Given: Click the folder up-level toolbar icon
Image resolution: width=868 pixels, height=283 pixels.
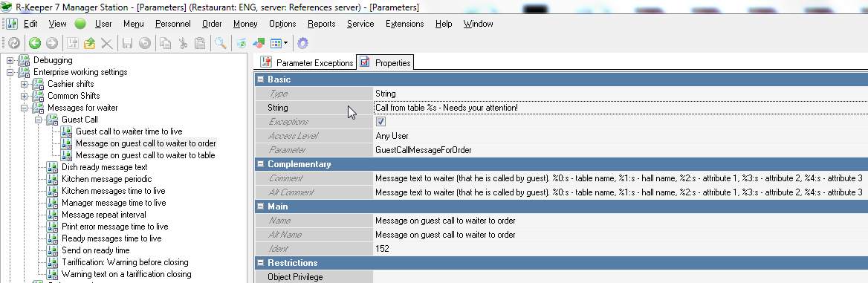Looking at the screenshot, I should [90, 43].
